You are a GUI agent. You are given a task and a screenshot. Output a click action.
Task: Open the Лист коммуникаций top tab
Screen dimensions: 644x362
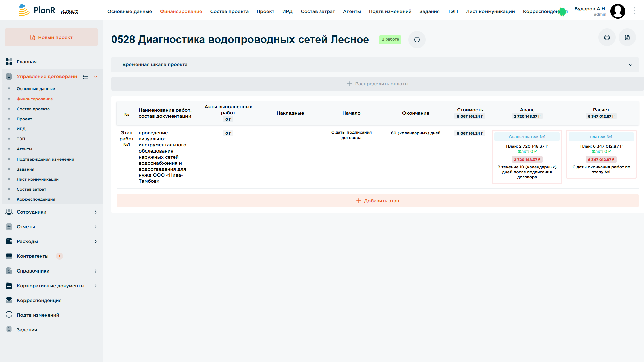[490, 11]
